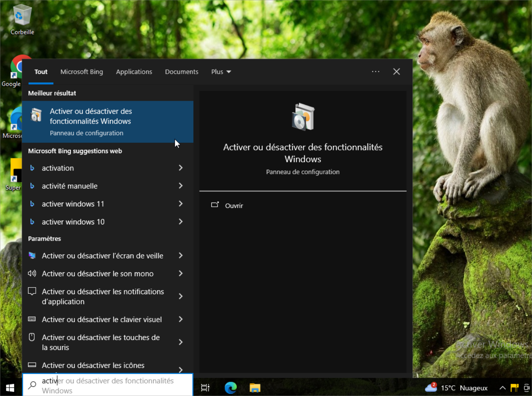532x396 pixels.
Task: Launch Edge from the taskbar
Action: (231, 388)
